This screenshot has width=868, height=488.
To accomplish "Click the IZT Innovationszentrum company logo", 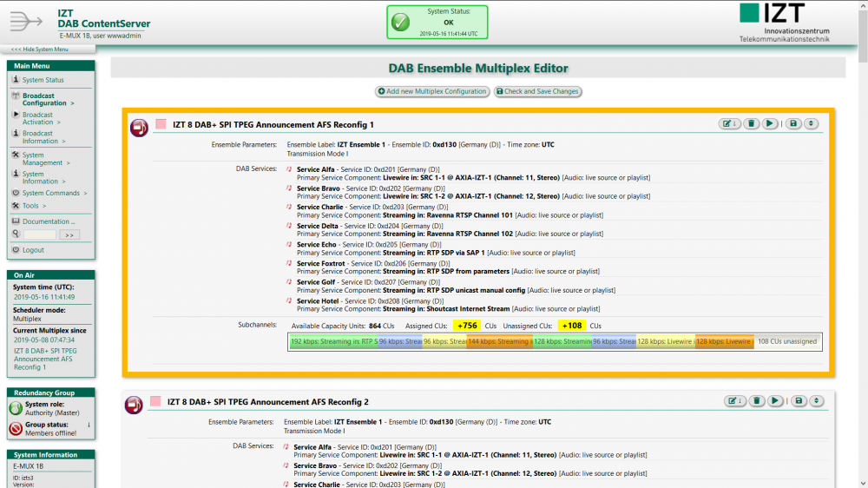I will tap(785, 23).
